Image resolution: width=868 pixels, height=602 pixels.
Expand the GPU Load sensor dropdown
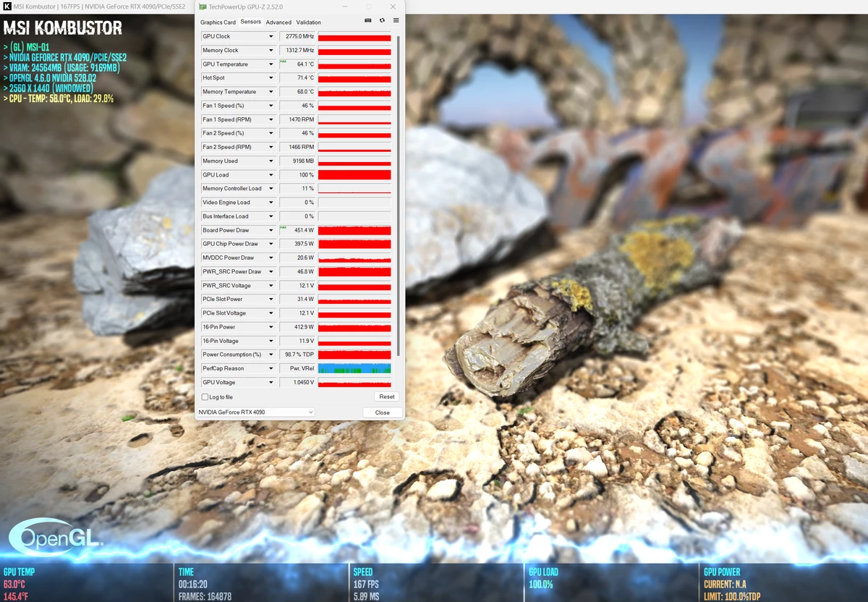tap(271, 175)
